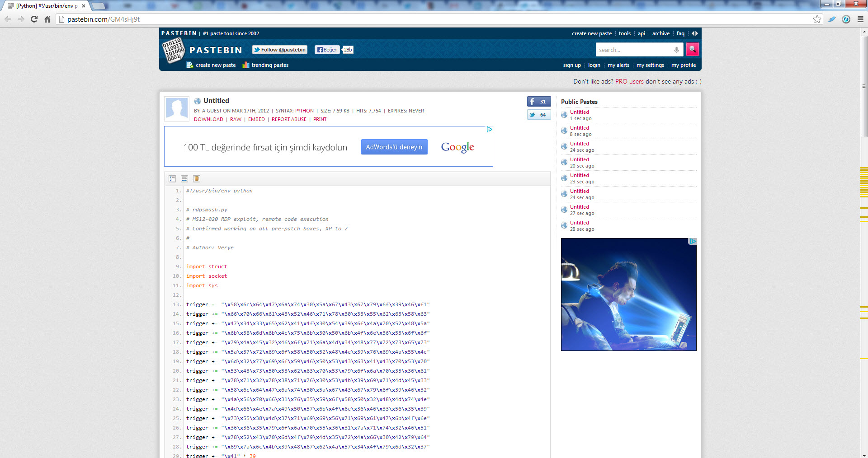
Task: Toggle page layout width arrows icon
Action: click(695, 33)
